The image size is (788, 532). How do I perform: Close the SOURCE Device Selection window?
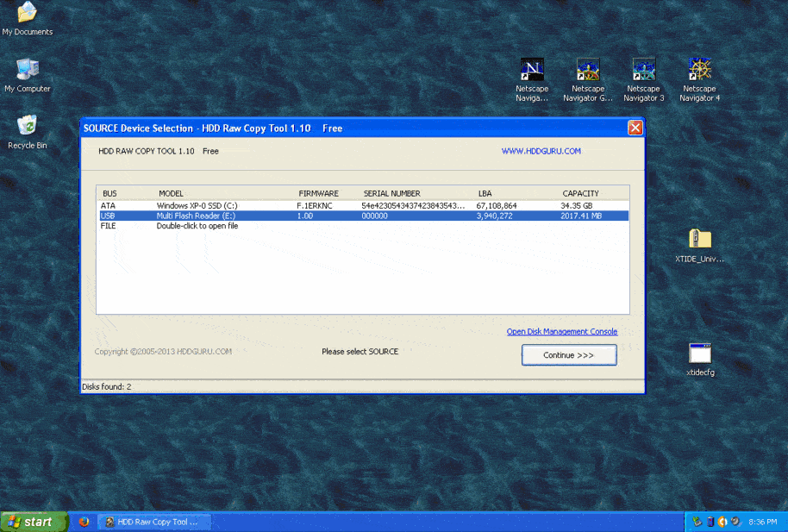click(x=635, y=128)
